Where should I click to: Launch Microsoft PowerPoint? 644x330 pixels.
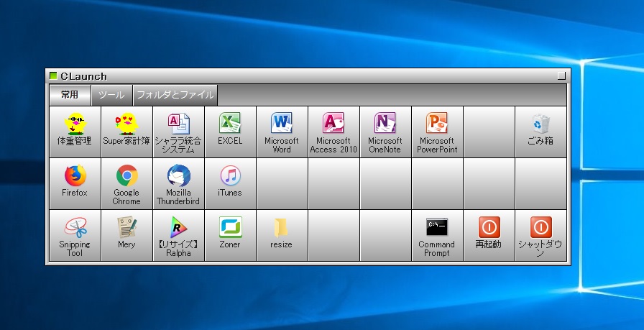coord(437,131)
